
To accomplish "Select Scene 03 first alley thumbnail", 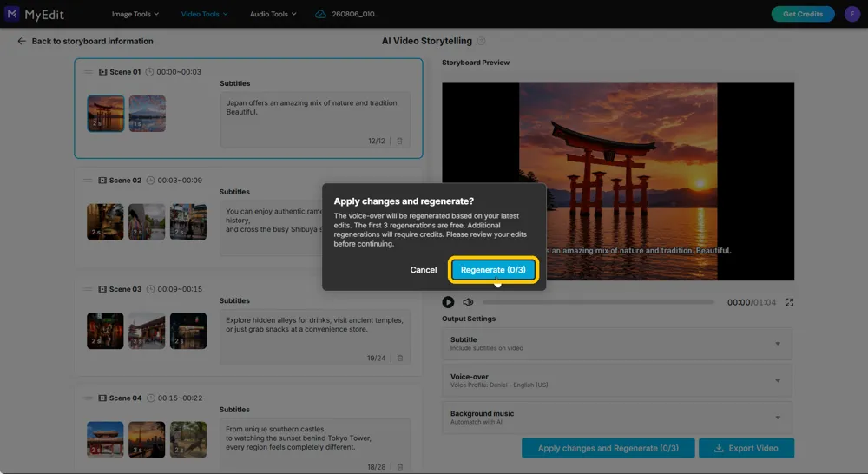I will tap(105, 331).
